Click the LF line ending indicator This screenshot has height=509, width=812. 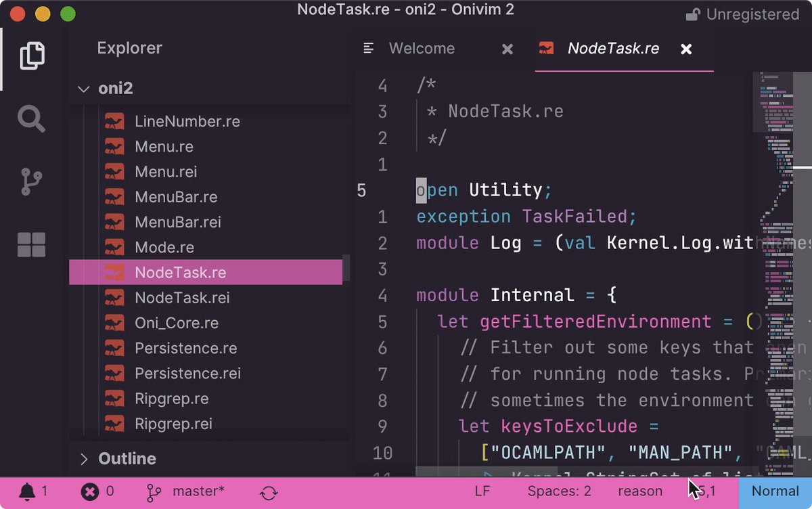pos(482,491)
